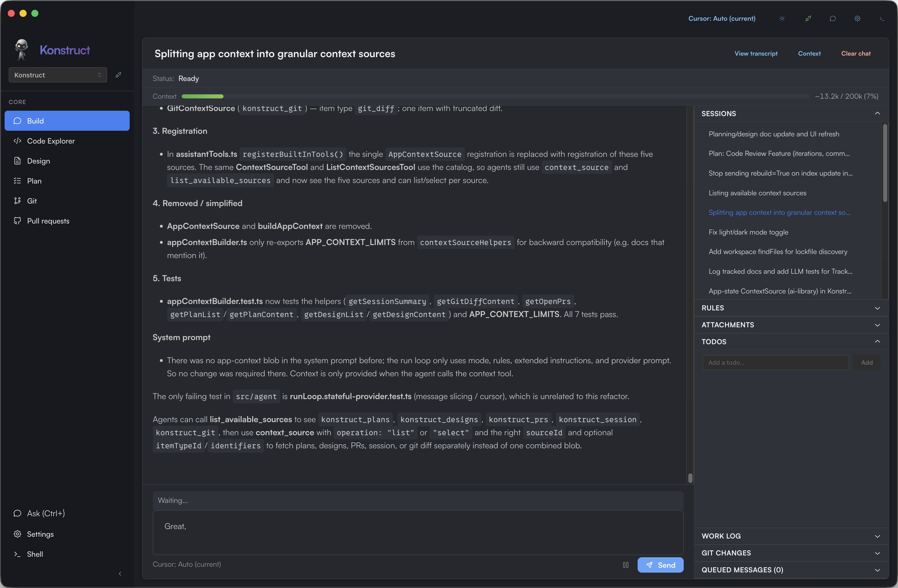Open chat via the top bar speech bubble icon
This screenshot has width=898, height=588.
pyautogui.click(x=833, y=18)
